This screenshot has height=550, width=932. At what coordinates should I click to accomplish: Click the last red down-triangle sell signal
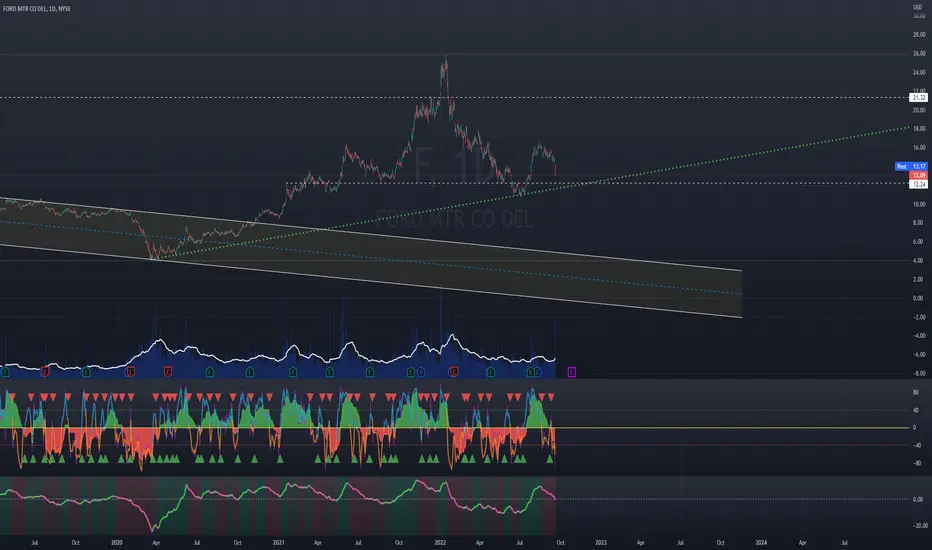point(551,397)
